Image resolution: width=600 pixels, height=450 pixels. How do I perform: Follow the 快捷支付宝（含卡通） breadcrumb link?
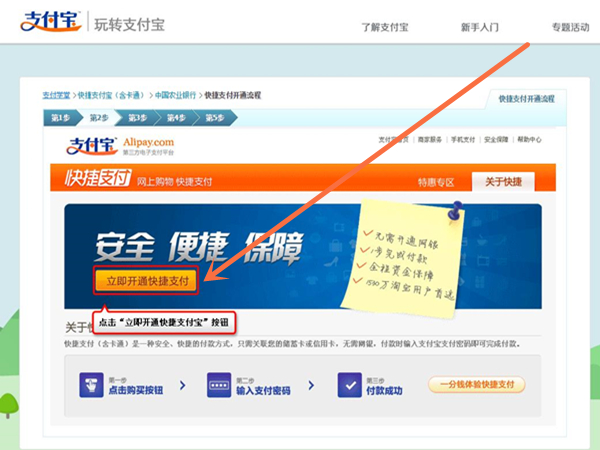click(x=111, y=95)
